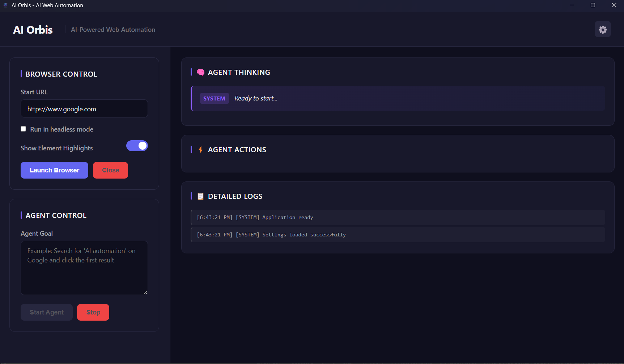Click the log sheet icon beside Detailed Logs
624x364 pixels.
[x=200, y=196]
